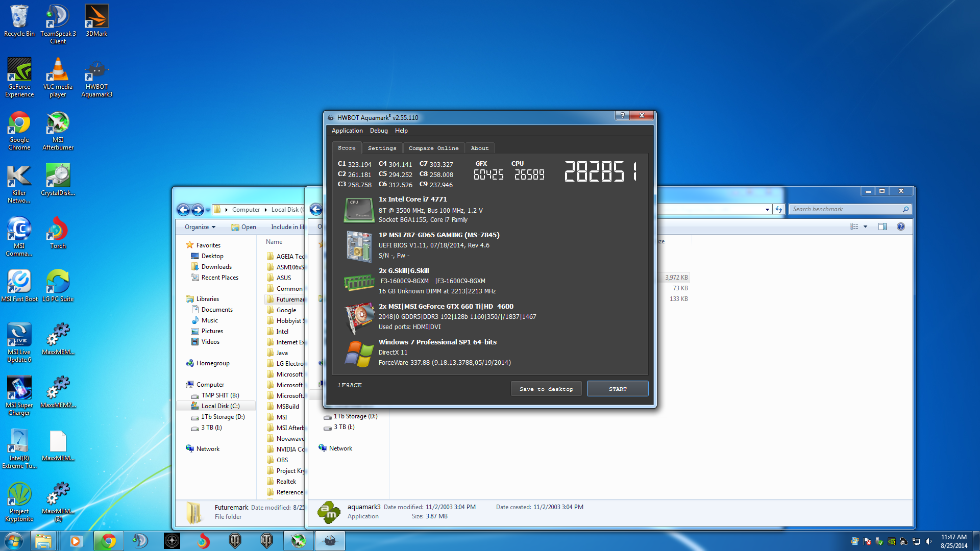The image size is (980, 551).
Task: Select the Score tab
Action: click(347, 147)
